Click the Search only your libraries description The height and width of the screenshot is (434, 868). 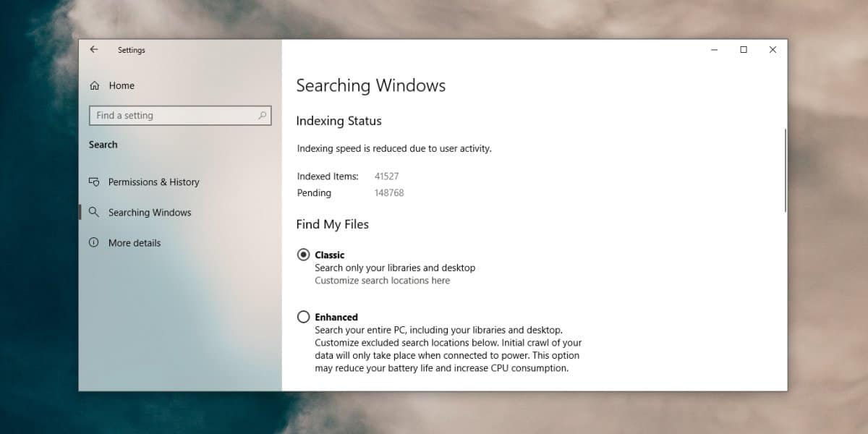tap(395, 268)
